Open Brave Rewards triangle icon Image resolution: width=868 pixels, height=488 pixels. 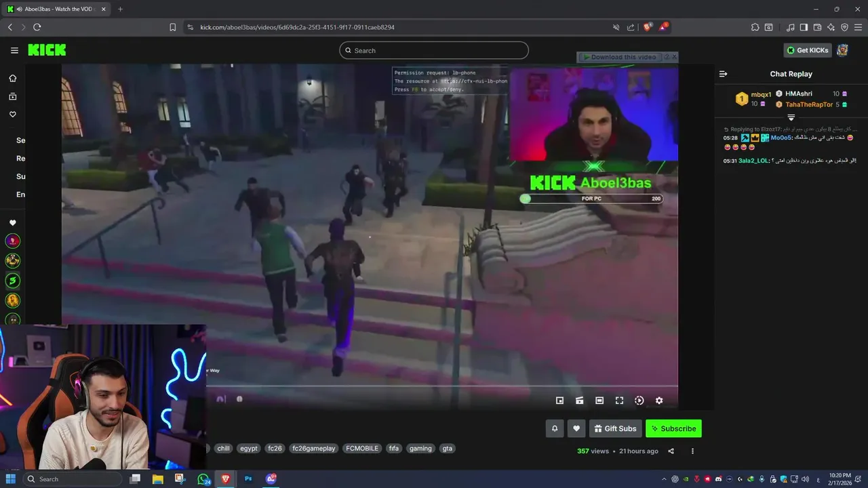(x=664, y=27)
